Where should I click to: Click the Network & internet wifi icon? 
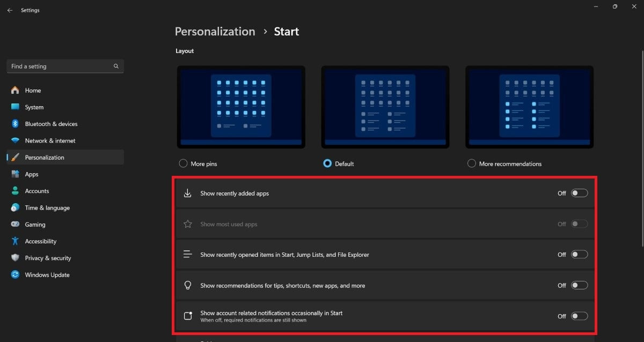click(x=15, y=140)
